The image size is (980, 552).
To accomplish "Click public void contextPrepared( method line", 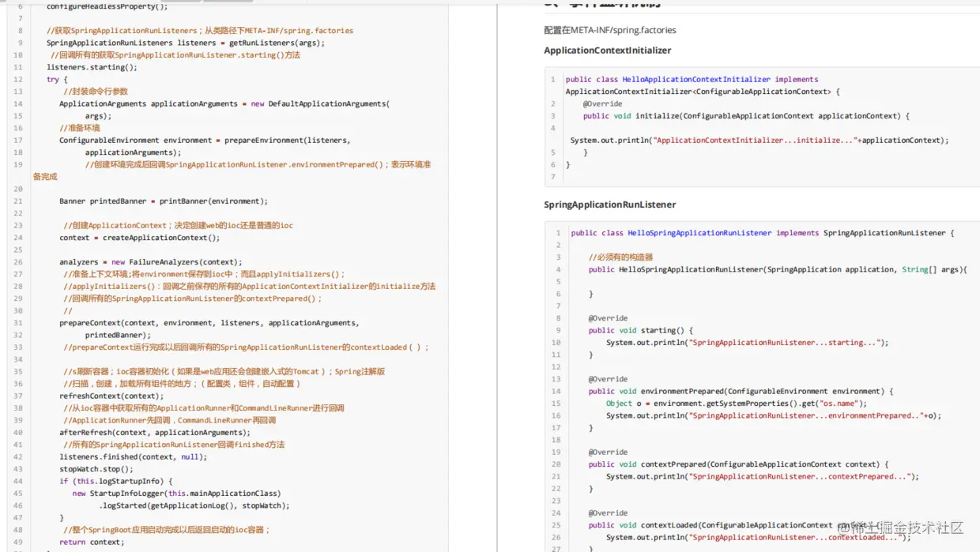I will 737,464.
